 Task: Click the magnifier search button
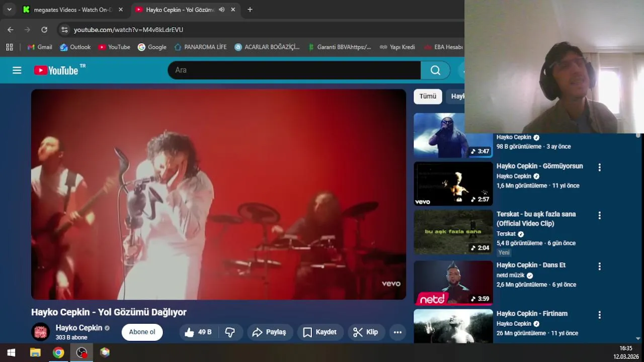436,70
